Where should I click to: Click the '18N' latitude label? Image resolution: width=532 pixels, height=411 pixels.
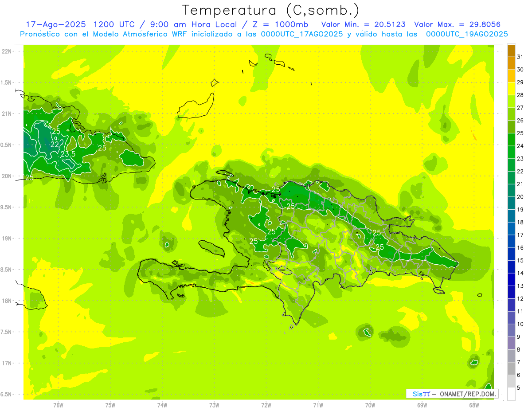[x=8, y=301]
